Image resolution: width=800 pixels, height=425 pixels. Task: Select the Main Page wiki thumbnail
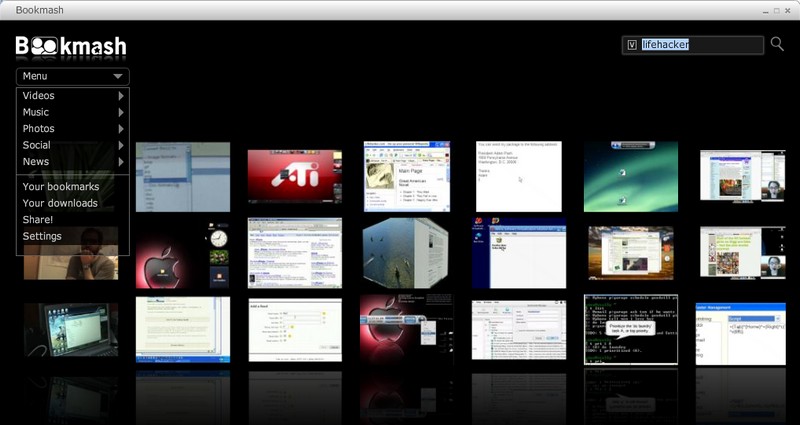coord(407,176)
